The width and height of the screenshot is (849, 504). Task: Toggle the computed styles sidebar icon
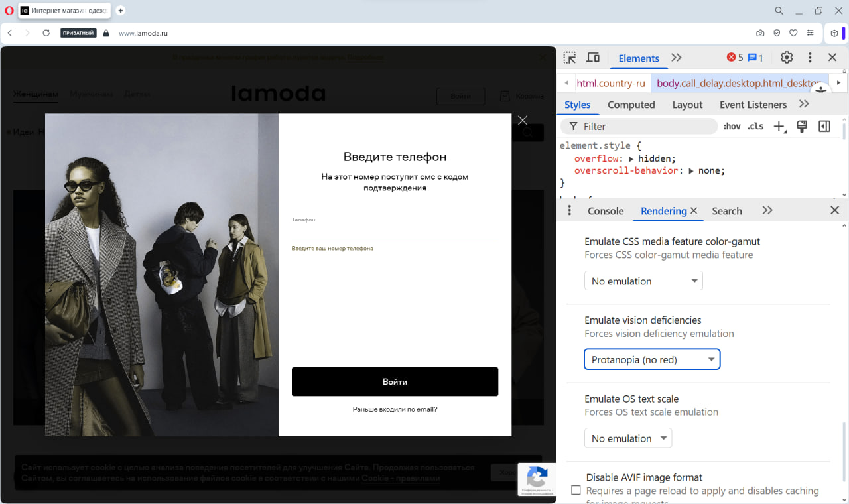click(x=824, y=126)
